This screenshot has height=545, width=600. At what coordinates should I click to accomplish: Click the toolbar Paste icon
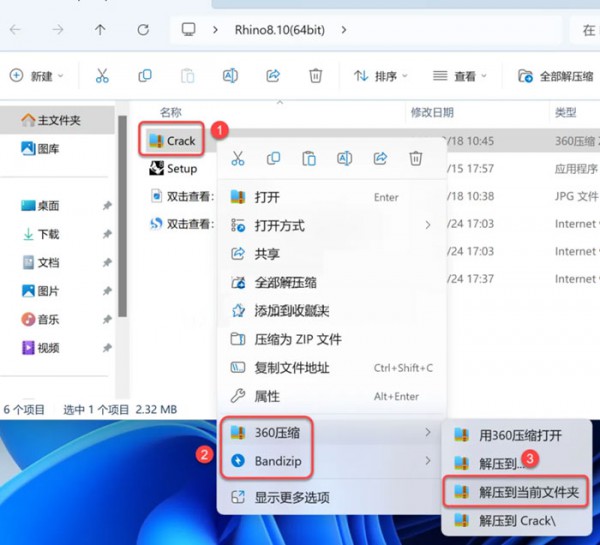[188, 76]
